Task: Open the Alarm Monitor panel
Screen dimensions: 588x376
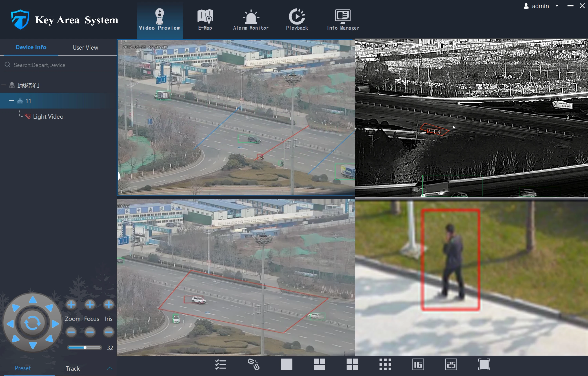Action: [x=250, y=19]
